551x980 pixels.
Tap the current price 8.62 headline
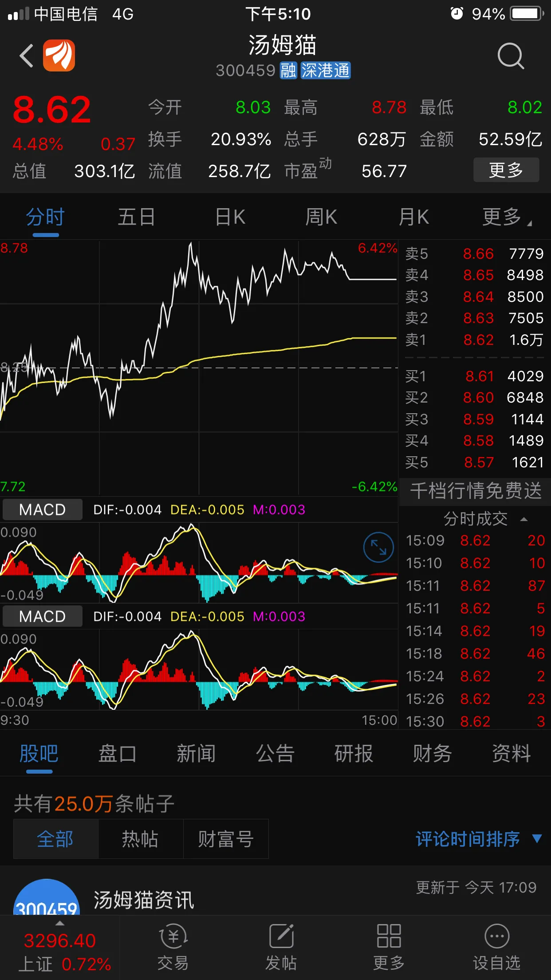(52, 110)
